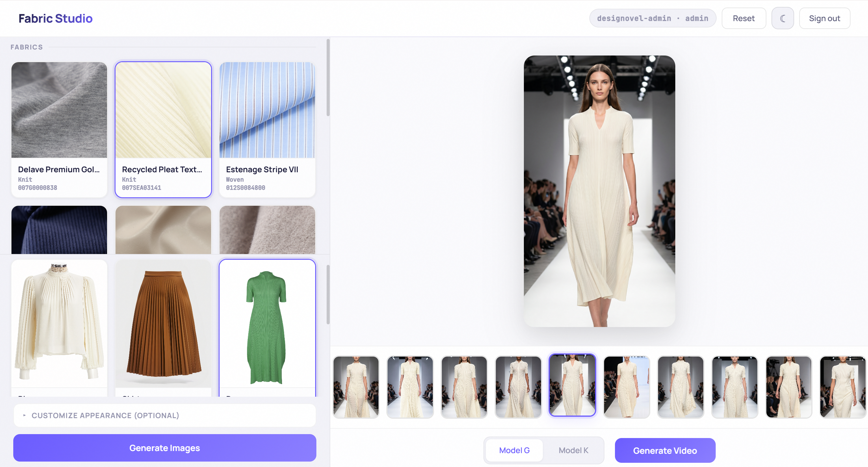Image resolution: width=868 pixels, height=467 pixels.
Task: Toggle dark mode with the moon icon
Action: coord(782,18)
